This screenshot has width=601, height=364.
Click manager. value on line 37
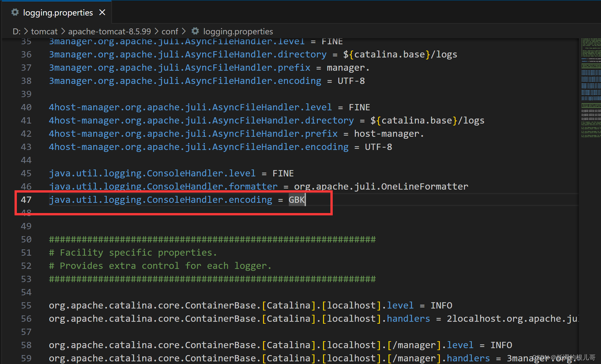(x=348, y=68)
